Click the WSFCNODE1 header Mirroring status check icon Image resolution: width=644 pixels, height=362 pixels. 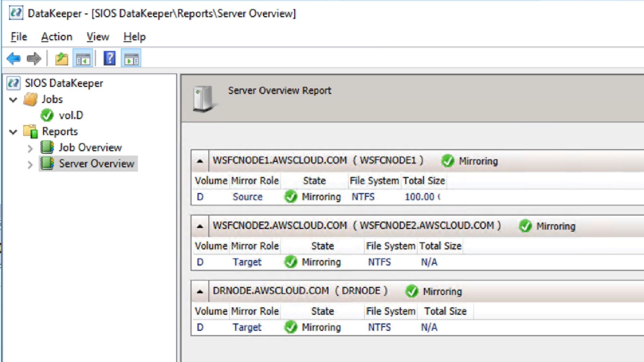448,161
